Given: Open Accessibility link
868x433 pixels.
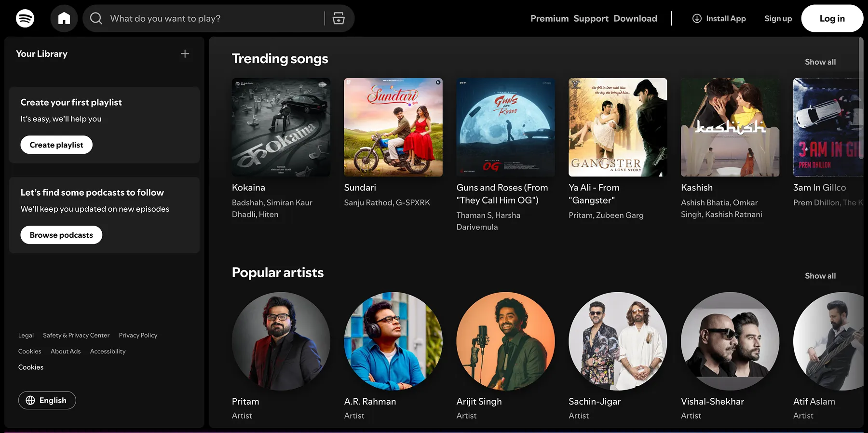Looking at the screenshot, I should [x=108, y=351].
